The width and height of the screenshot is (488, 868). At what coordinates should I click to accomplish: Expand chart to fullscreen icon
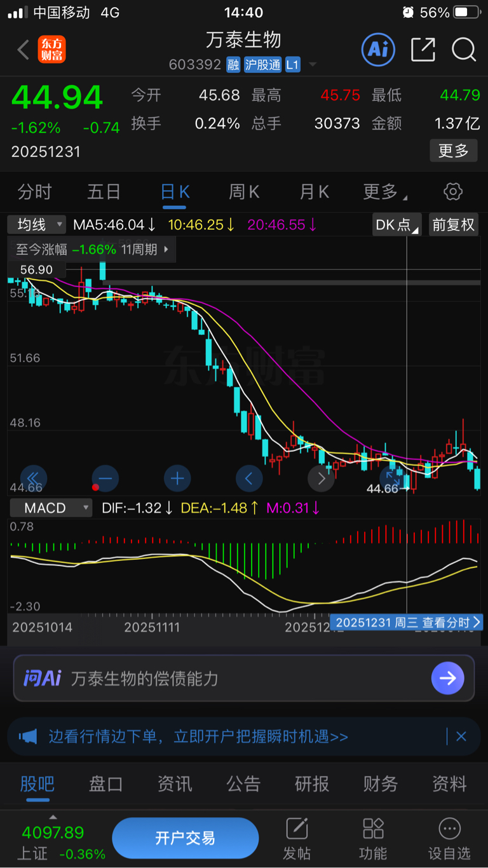click(x=393, y=478)
